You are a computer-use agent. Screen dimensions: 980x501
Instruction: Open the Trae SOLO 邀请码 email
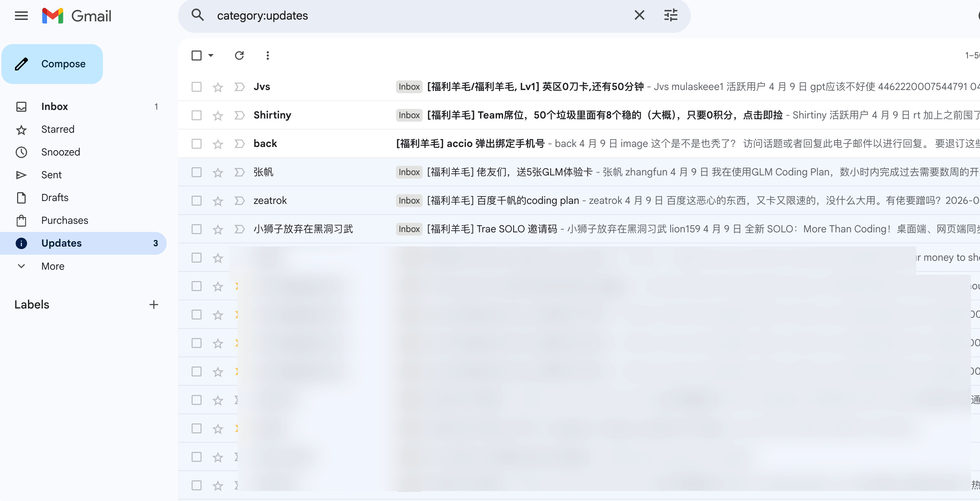[x=579, y=229]
